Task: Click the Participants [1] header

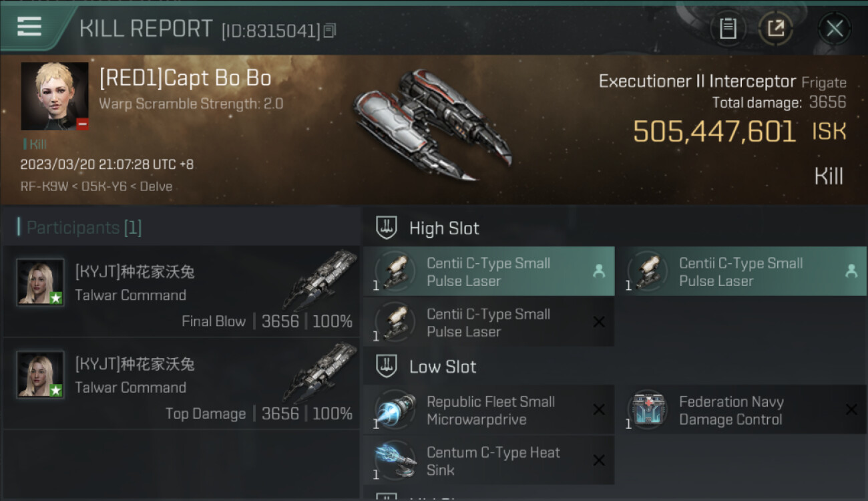Action: click(80, 228)
